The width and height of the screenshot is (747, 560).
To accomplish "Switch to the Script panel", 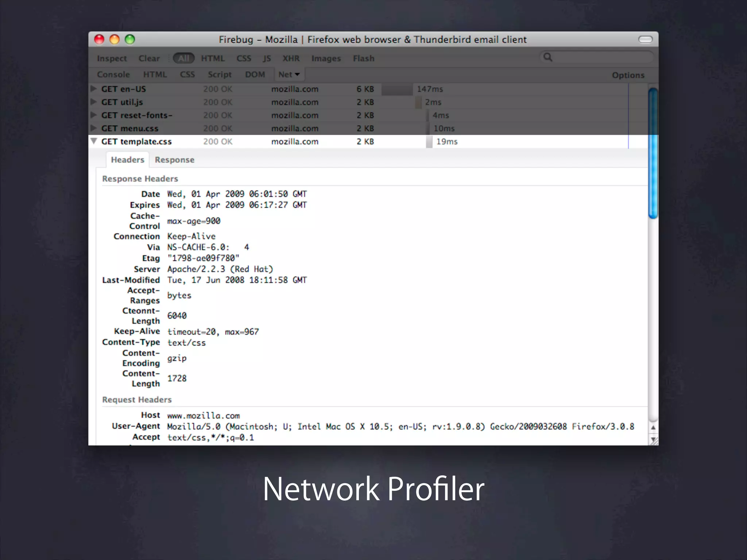I will tap(220, 74).
